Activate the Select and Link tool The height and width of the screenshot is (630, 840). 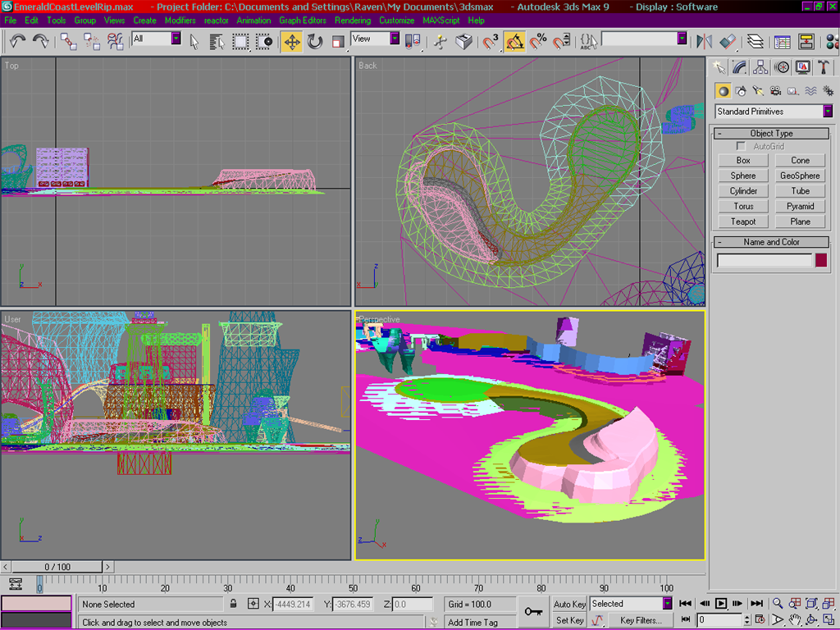pyautogui.click(x=68, y=41)
